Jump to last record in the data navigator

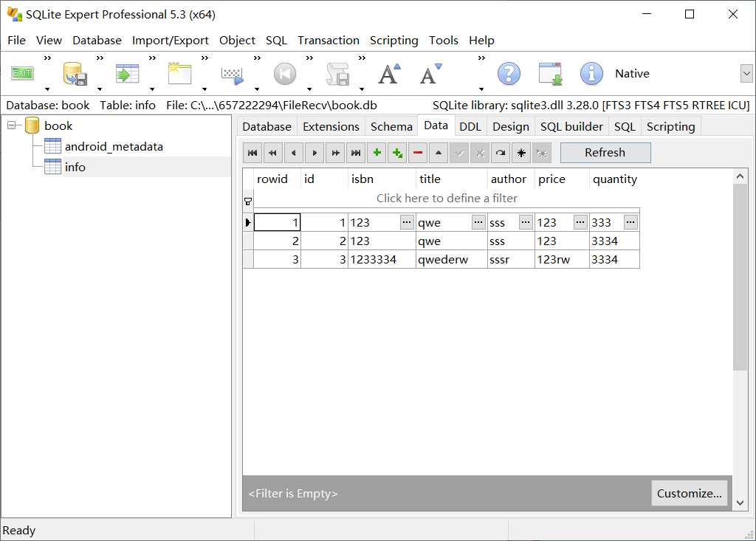click(x=356, y=153)
